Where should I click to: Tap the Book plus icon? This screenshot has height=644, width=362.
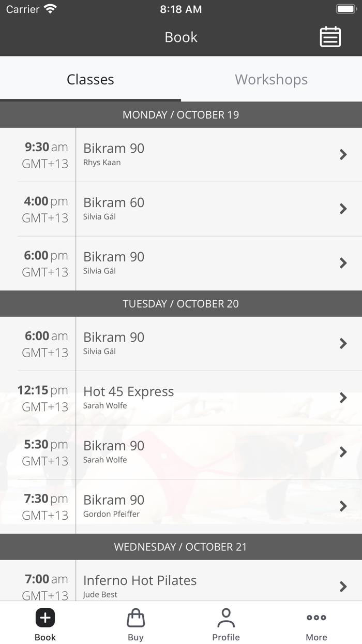(x=45, y=618)
